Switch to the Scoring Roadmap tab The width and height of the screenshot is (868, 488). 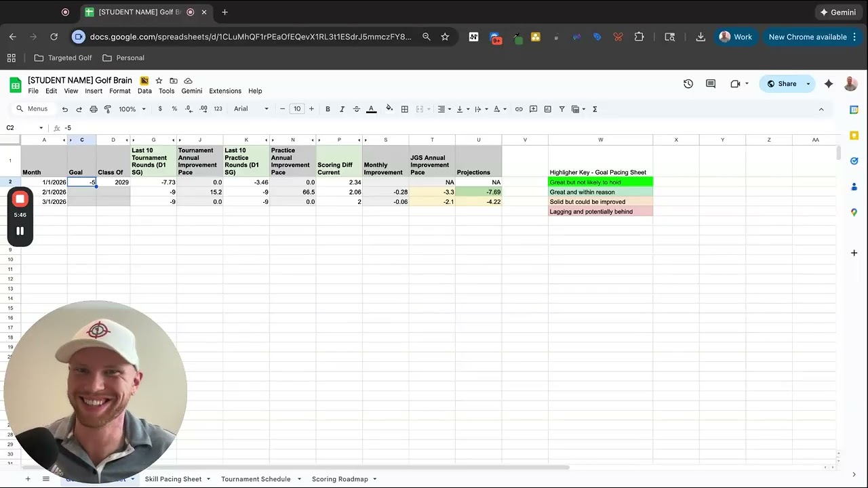pos(340,479)
